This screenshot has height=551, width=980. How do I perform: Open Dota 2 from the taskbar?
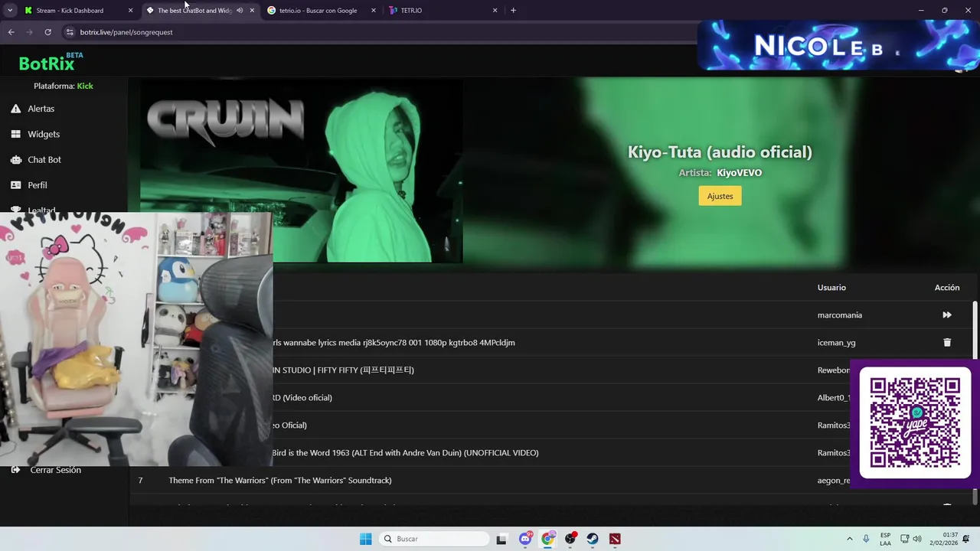click(x=615, y=539)
